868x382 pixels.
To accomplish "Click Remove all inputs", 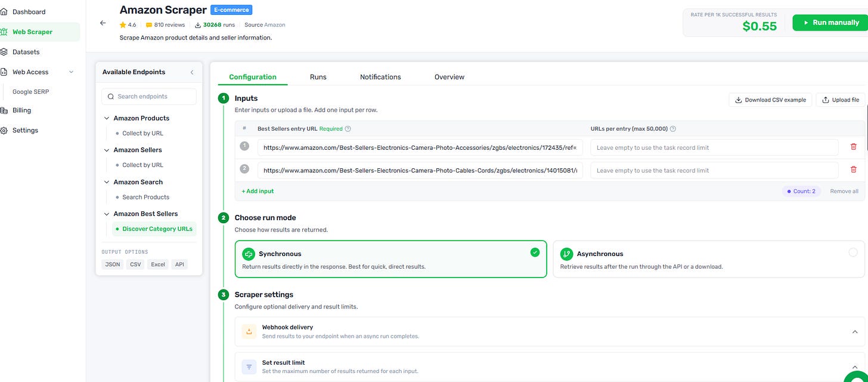I will coord(844,191).
